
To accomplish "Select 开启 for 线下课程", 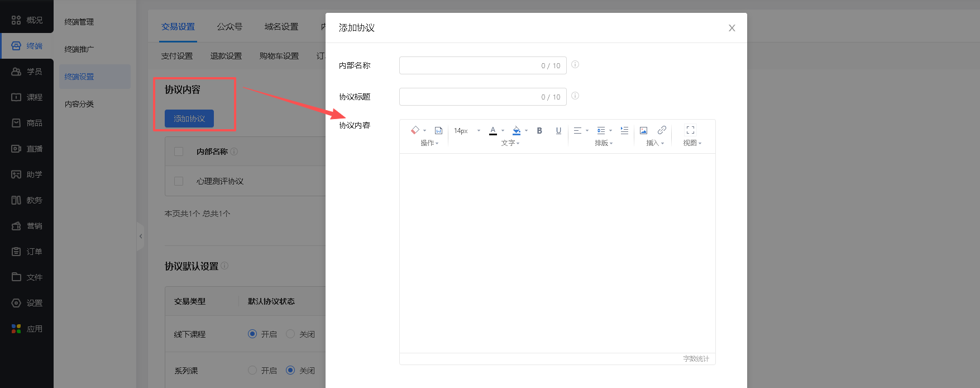I will (252, 334).
